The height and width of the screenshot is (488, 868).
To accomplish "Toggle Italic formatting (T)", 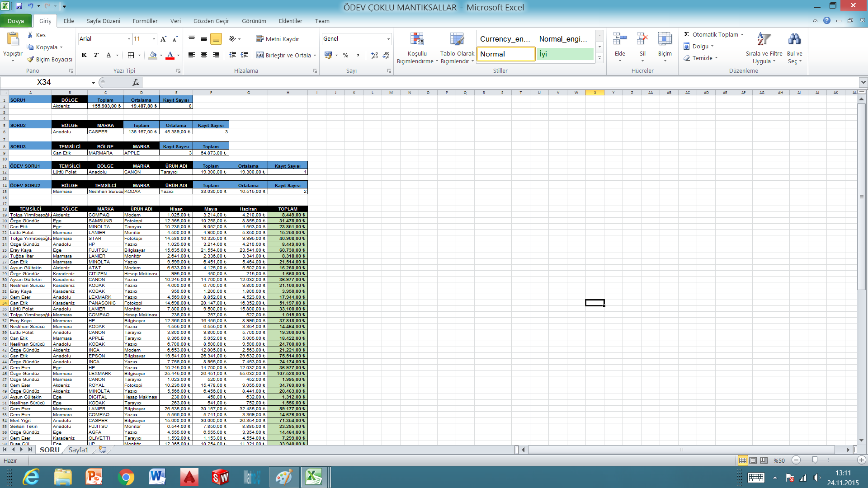I will [x=96, y=55].
